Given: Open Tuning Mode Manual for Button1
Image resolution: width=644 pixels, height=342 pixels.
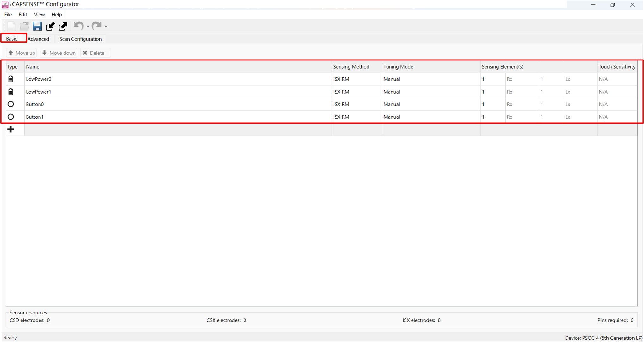Looking at the screenshot, I should pyautogui.click(x=431, y=117).
